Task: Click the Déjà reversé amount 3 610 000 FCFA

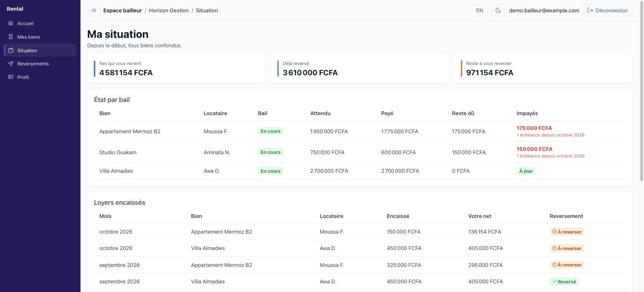Action: tap(310, 73)
